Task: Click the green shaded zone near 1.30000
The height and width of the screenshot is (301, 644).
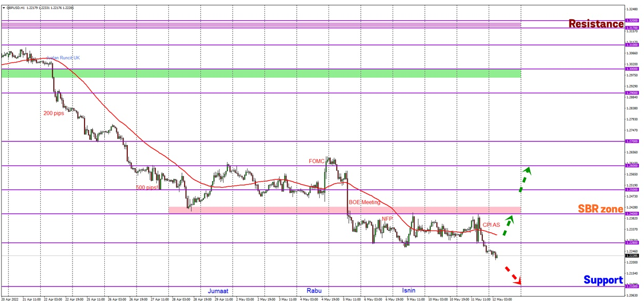Action: [x=261, y=74]
